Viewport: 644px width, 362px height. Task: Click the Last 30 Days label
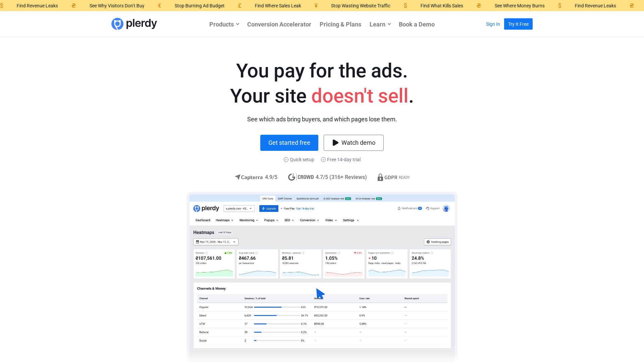(225, 232)
